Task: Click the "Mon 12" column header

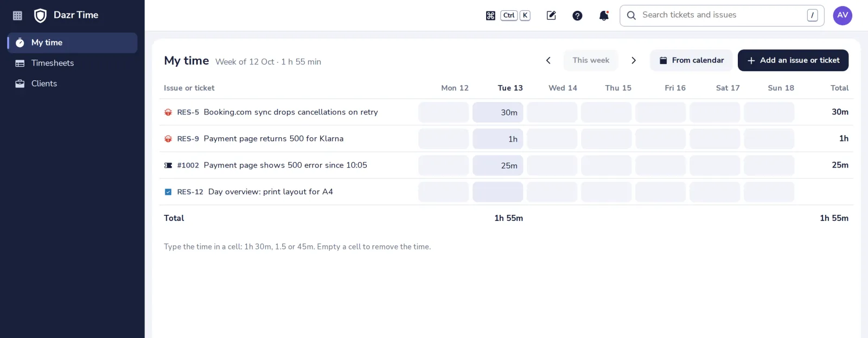Action: click(x=455, y=88)
